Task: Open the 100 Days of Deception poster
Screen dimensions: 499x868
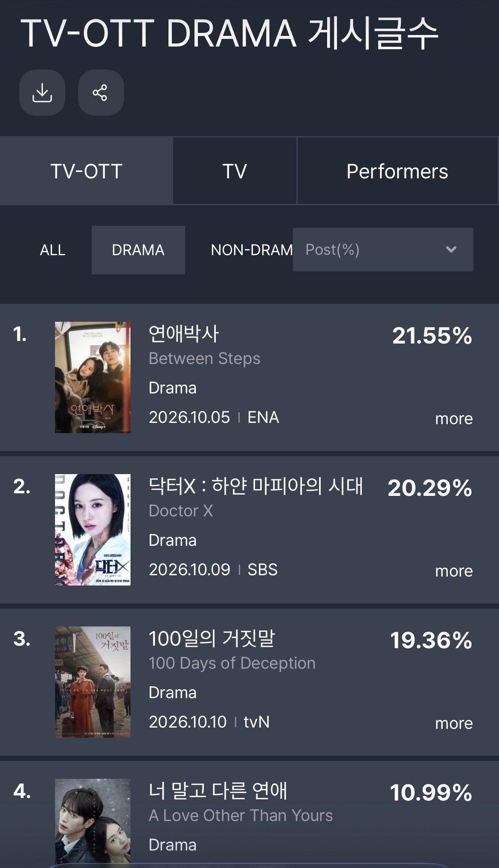Action: tap(93, 682)
